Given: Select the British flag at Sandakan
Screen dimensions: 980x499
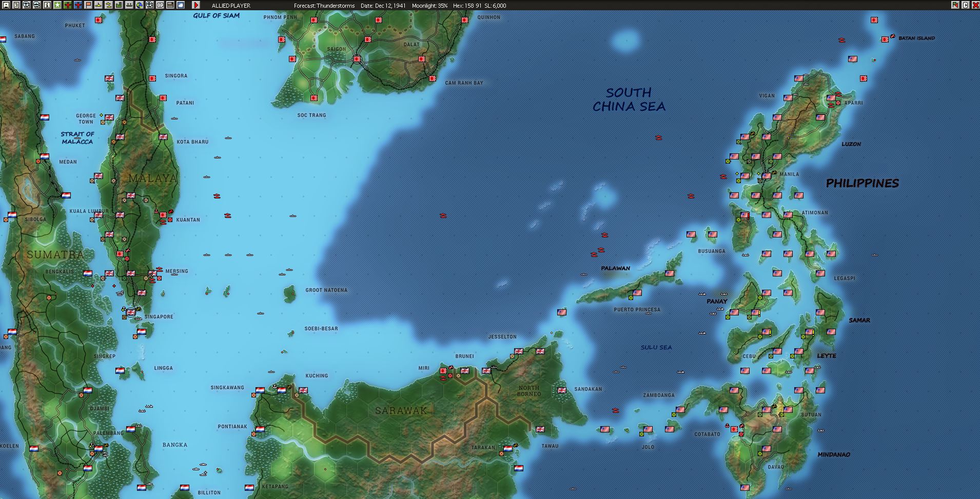Looking at the screenshot, I should tap(562, 390).
